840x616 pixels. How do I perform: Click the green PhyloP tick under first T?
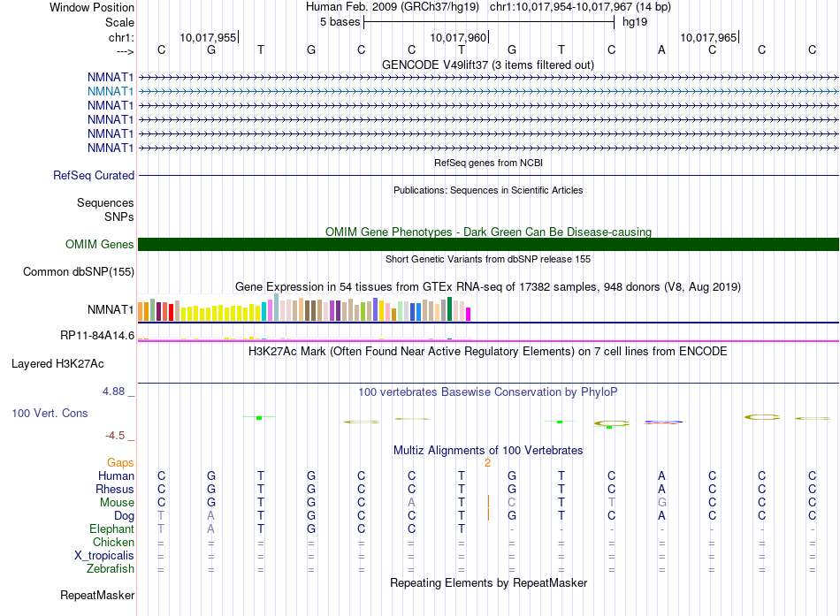coord(259,417)
